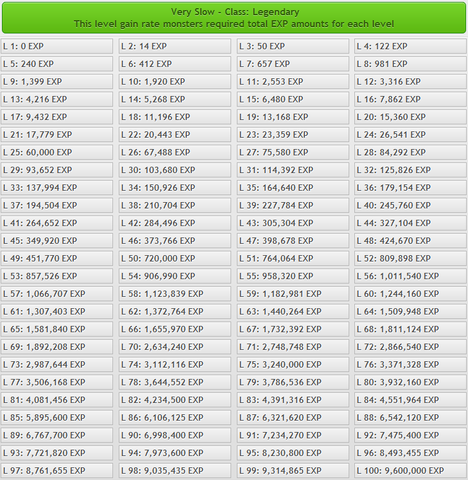
Task: Select the L 2: 14 EXP cell
Action: pyautogui.click(x=175, y=46)
